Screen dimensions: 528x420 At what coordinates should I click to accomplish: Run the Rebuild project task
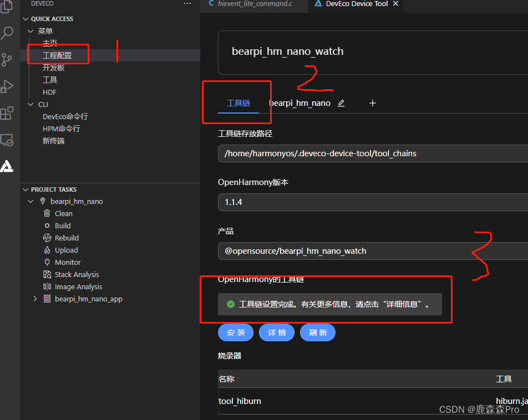tap(67, 238)
